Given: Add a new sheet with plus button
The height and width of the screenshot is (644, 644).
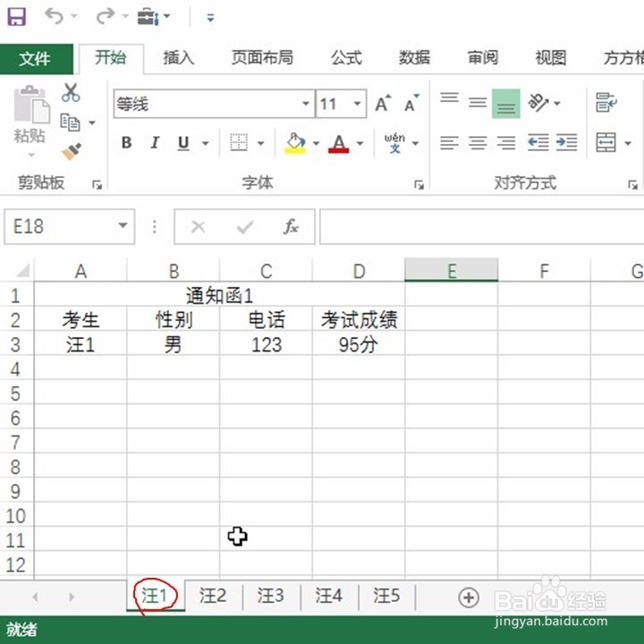Looking at the screenshot, I should [x=469, y=597].
